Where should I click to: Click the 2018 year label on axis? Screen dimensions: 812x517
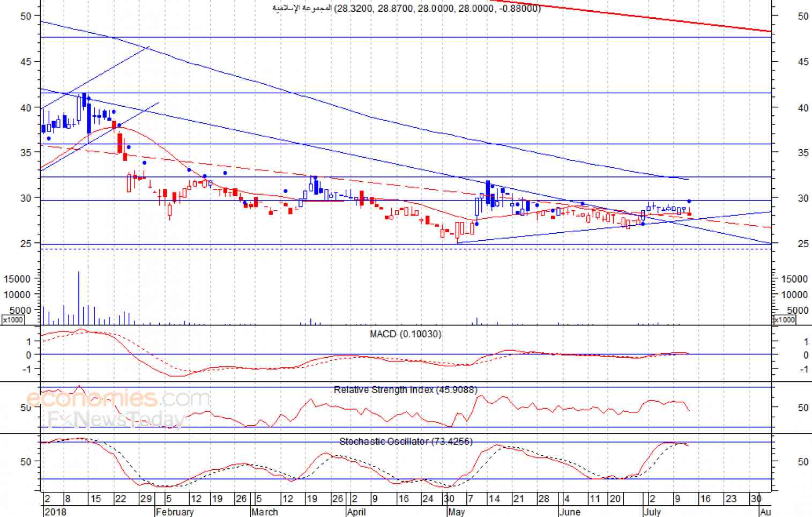(56, 512)
